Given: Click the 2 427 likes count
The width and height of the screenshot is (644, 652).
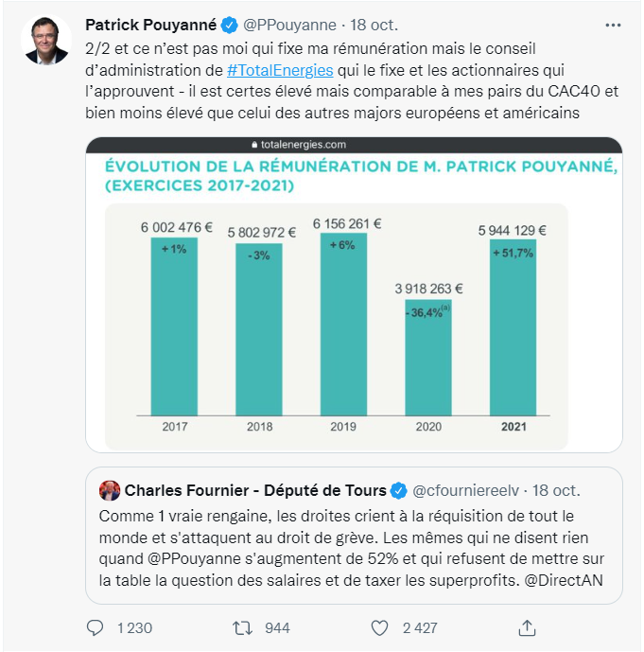Looking at the screenshot, I should [420, 628].
